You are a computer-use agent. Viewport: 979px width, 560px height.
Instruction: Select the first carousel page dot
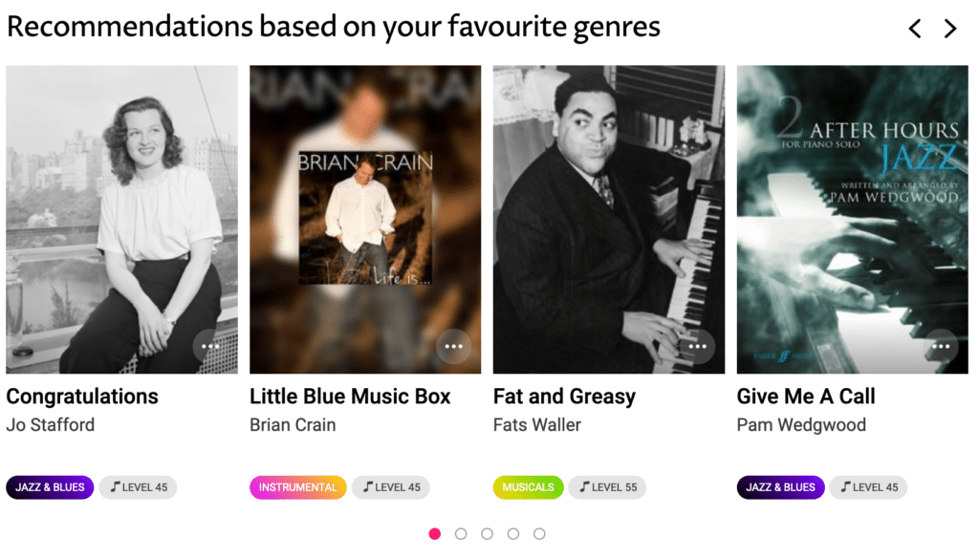click(x=435, y=533)
